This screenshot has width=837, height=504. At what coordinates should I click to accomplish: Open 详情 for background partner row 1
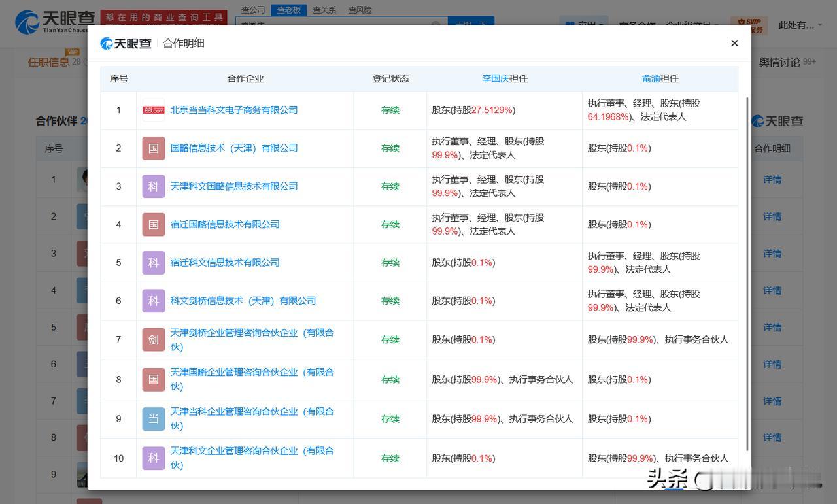tap(772, 180)
